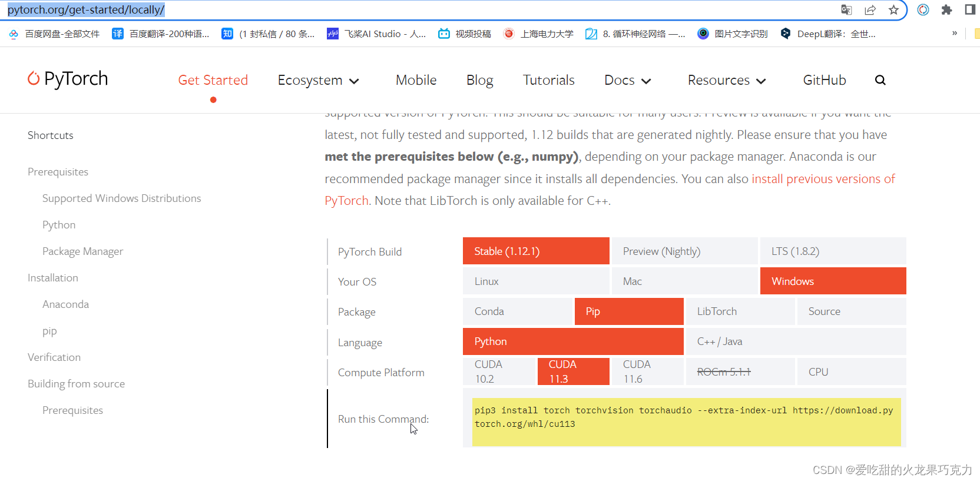Show more bookmarks with the chevron

(955, 33)
